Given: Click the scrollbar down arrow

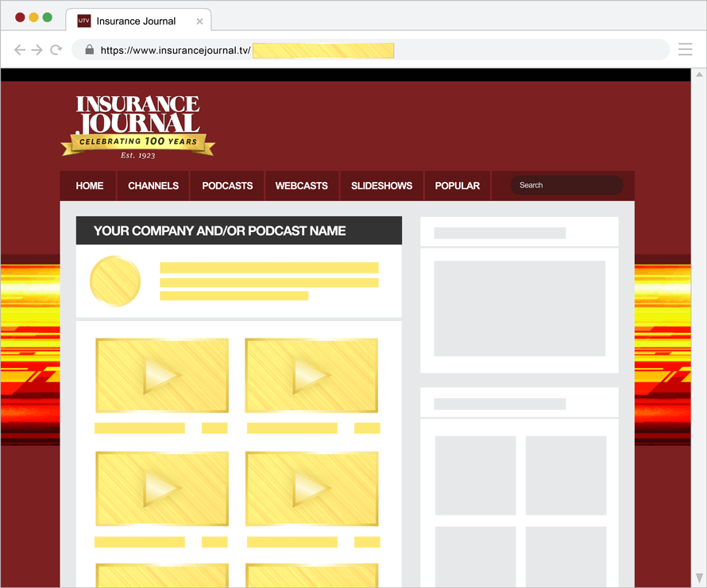Looking at the screenshot, I should 699,578.
